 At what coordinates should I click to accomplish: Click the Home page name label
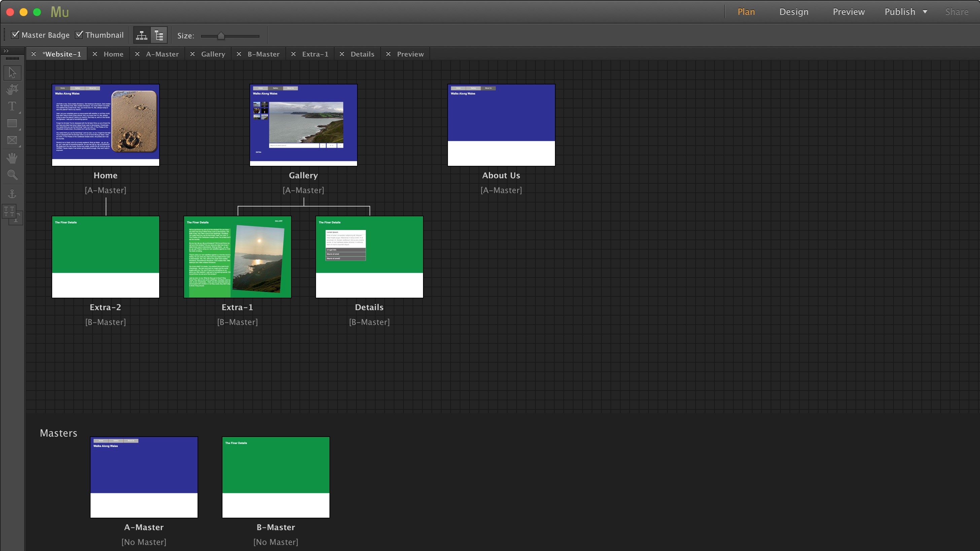click(x=105, y=175)
